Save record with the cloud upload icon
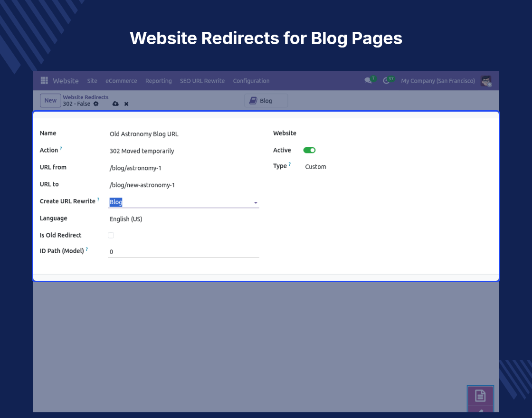The image size is (532, 418). (116, 104)
